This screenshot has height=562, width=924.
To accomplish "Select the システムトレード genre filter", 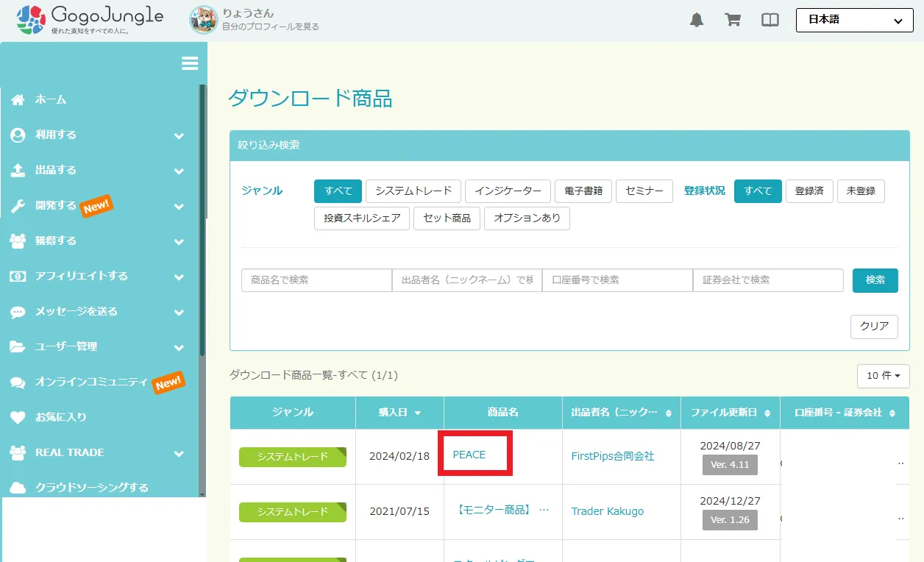I will click(x=413, y=191).
